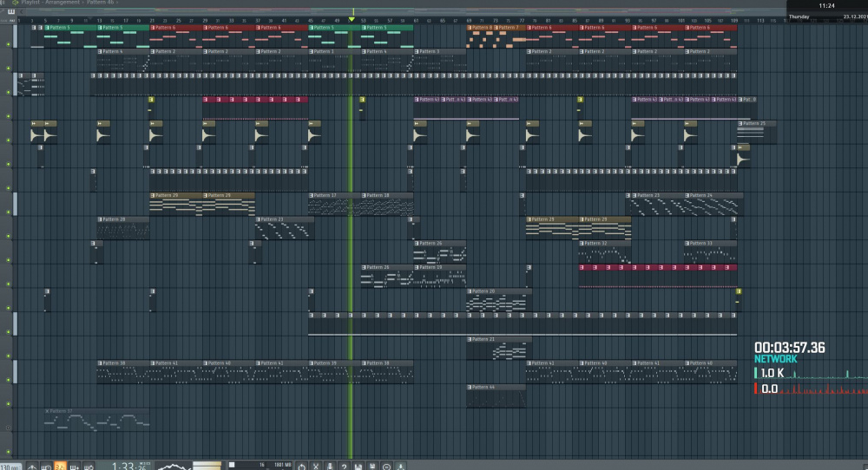
Task: Mute the Pattern 29 track using its green LED
Action: 9,210
